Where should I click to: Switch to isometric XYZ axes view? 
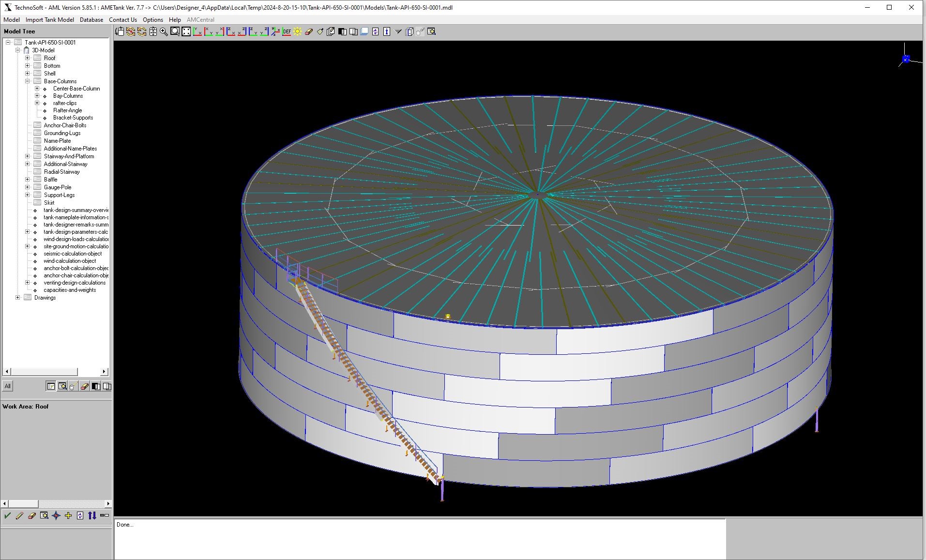[x=275, y=31]
